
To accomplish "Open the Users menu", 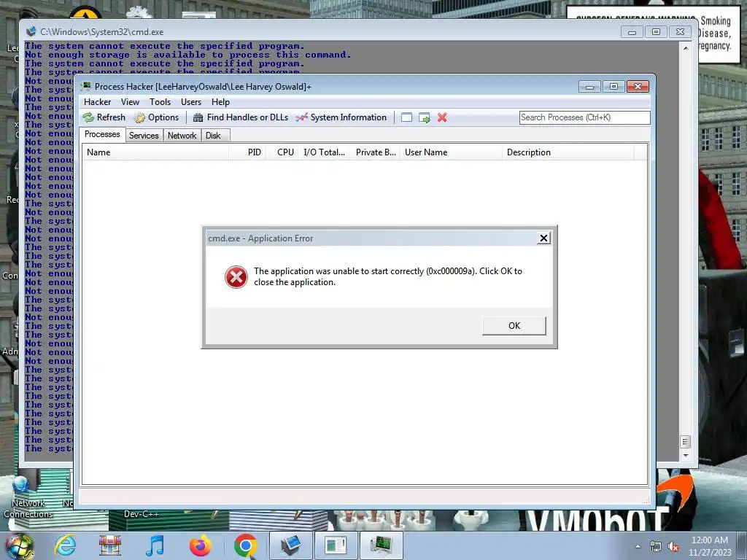I will point(191,102).
